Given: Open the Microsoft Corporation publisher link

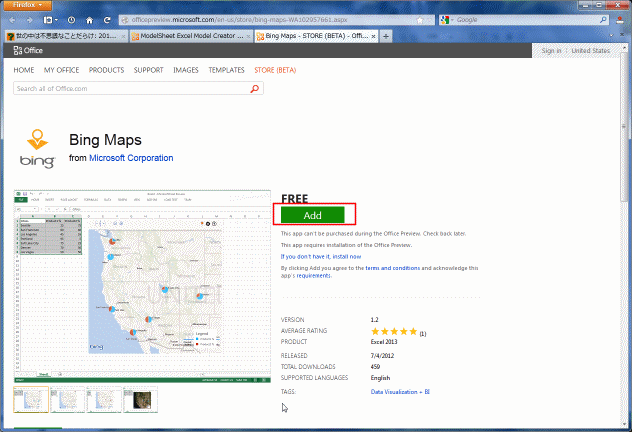Looking at the screenshot, I should (130, 158).
